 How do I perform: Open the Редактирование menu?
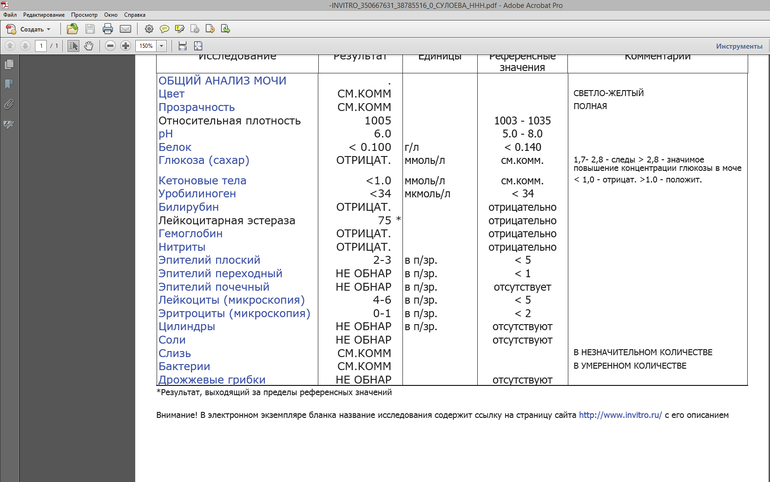point(44,15)
